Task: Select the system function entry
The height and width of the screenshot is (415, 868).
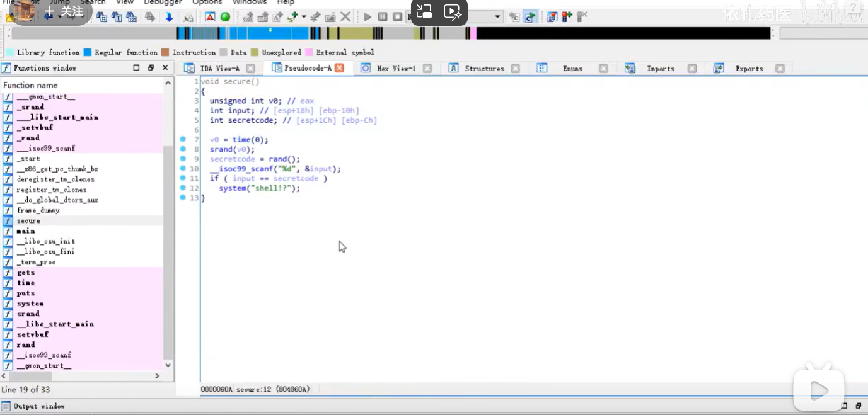Action: (30, 304)
